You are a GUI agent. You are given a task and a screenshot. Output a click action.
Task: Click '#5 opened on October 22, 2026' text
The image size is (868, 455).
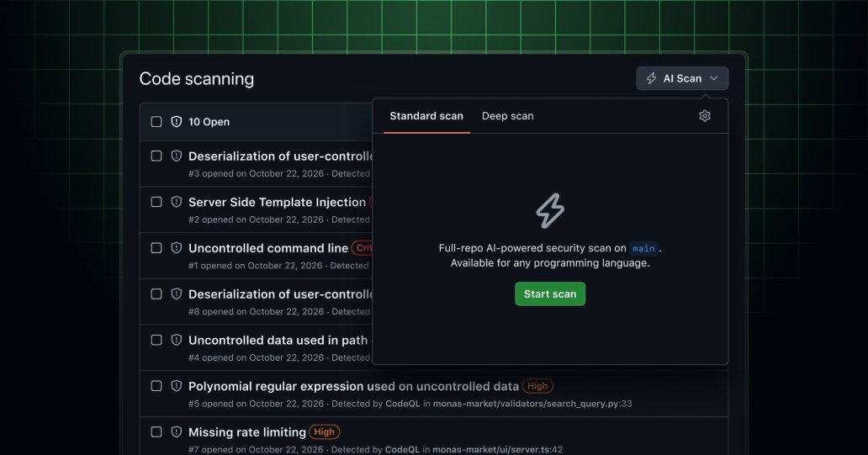click(256, 404)
